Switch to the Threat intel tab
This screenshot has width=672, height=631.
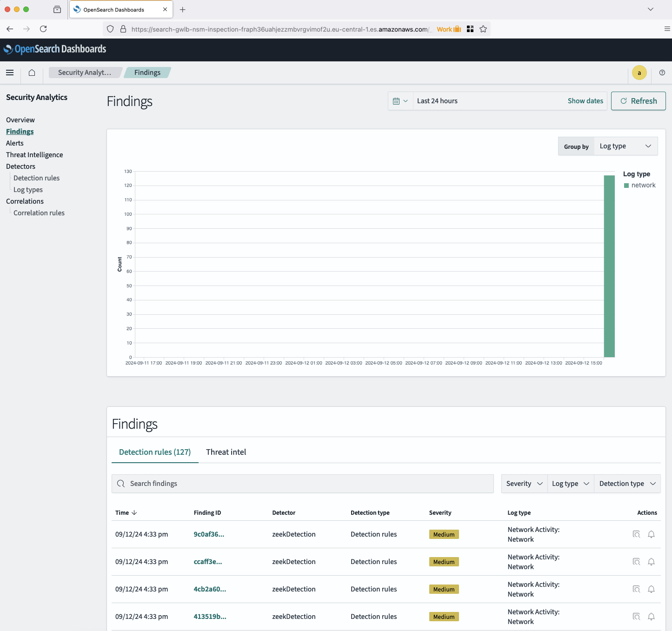point(226,452)
